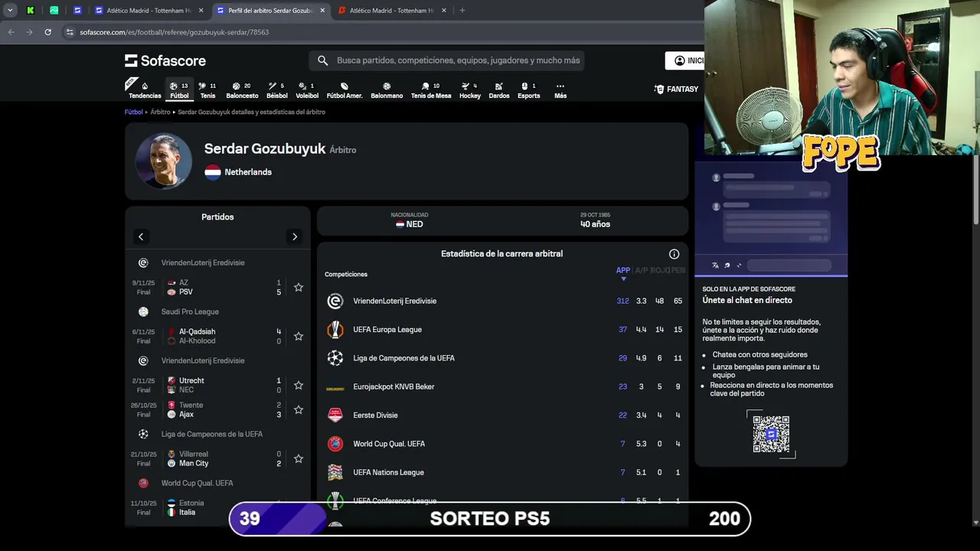
Task: Open Fútbol Amer. sport section
Action: click(345, 90)
